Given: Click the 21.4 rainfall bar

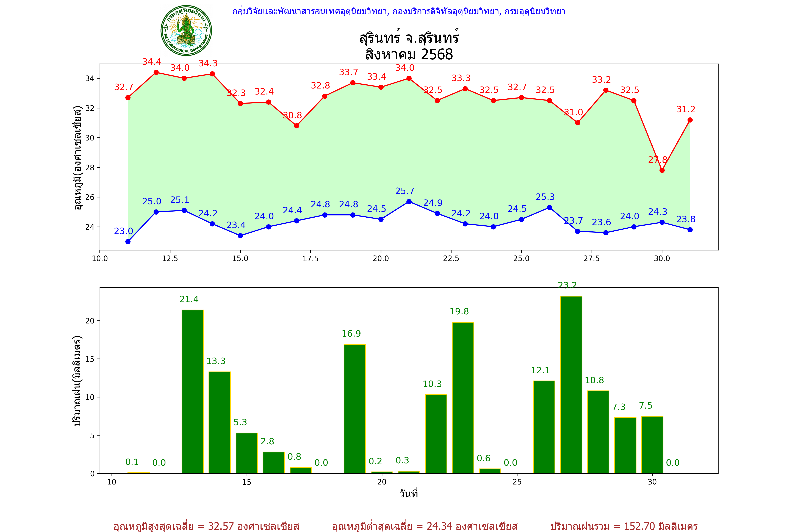Looking at the screenshot, I should [193, 392].
